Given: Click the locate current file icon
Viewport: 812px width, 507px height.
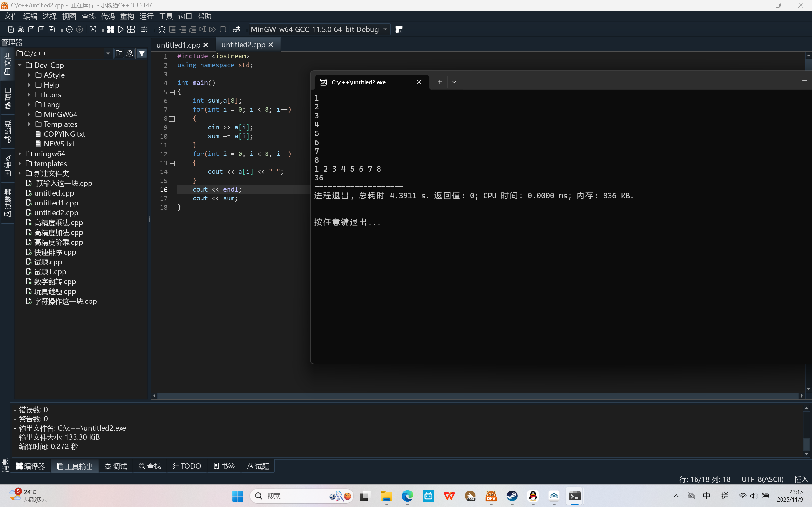Looking at the screenshot, I should [129, 53].
